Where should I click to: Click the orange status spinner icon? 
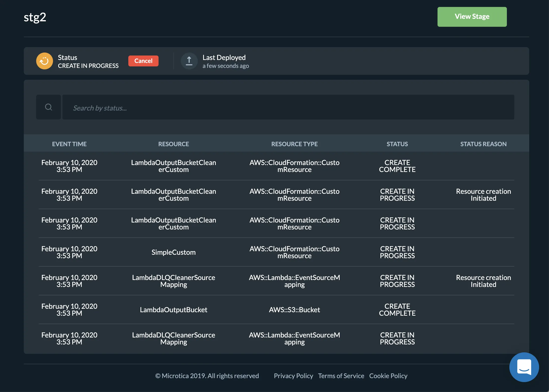click(45, 61)
